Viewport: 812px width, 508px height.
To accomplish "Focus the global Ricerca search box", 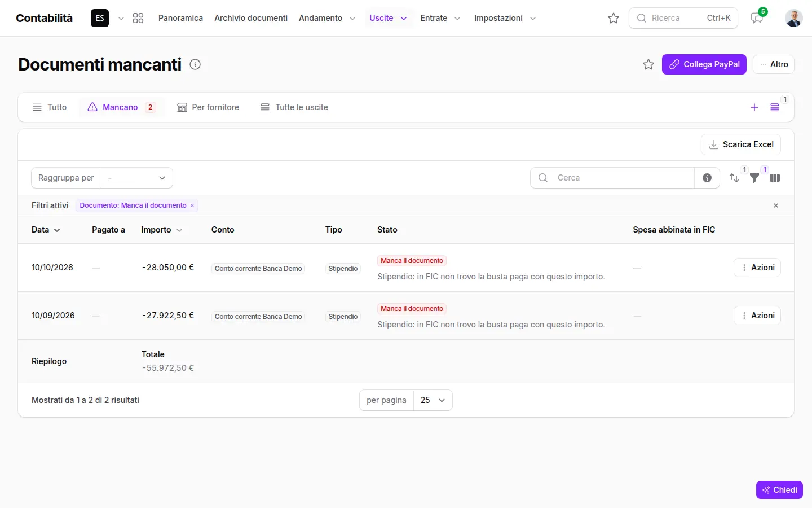I will point(683,18).
